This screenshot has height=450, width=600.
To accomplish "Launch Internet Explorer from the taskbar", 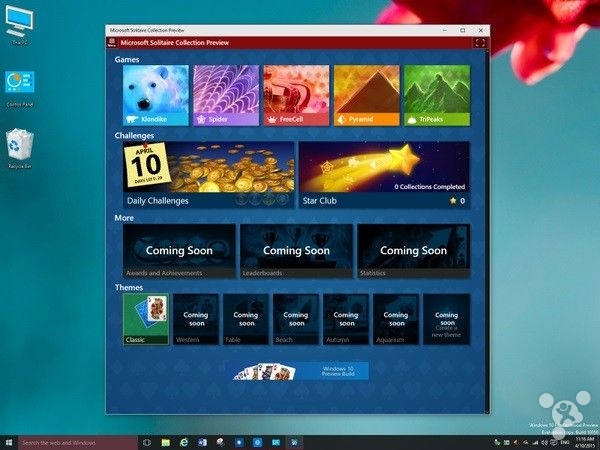I will tap(184, 443).
